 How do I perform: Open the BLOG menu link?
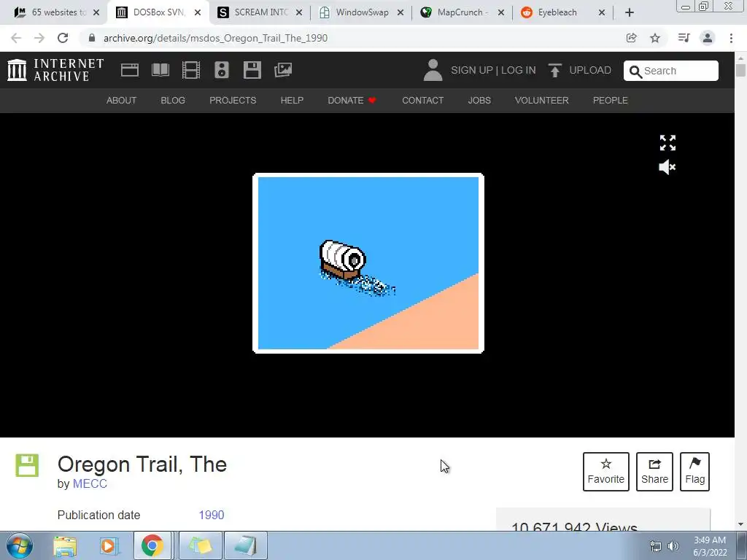[173, 101]
